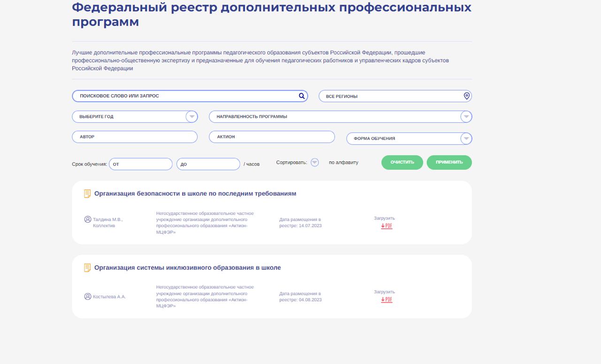The height and width of the screenshot is (364, 601).
Task: Download PDF for school safety program
Action: click(386, 226)
